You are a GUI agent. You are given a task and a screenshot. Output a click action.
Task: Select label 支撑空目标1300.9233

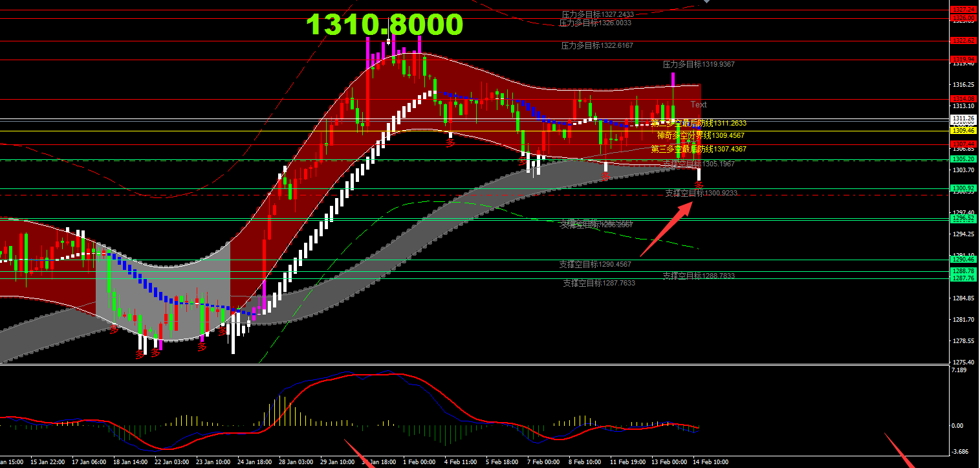(701, 193)
